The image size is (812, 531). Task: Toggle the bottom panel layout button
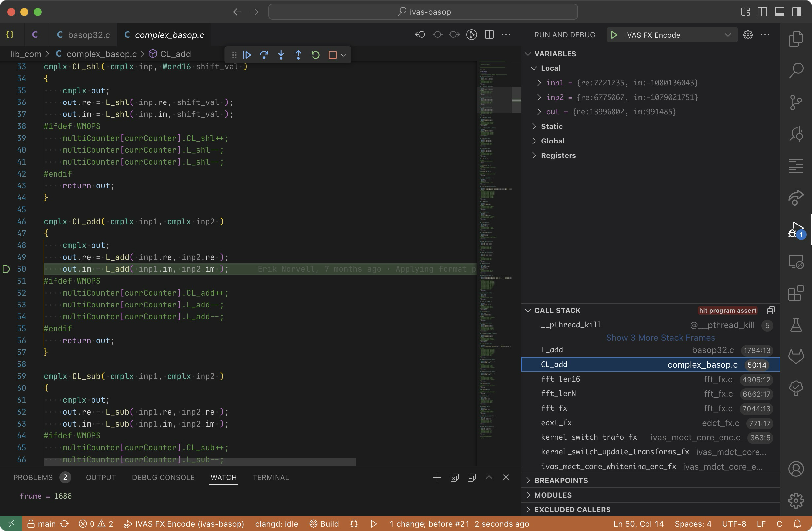(779, 12)
